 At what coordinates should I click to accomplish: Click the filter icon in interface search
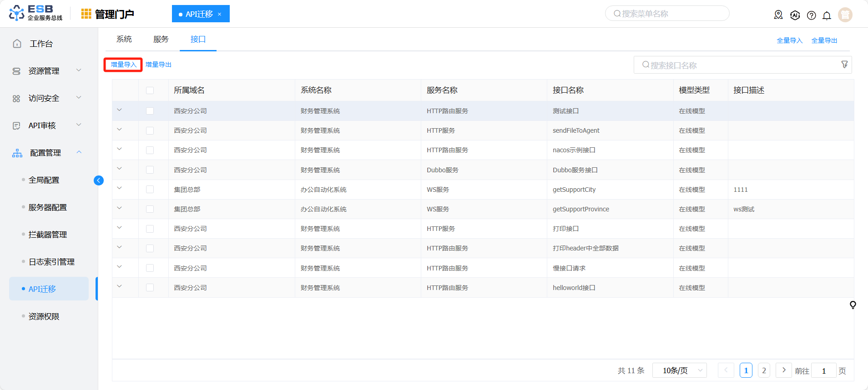[x=844, y=65]
